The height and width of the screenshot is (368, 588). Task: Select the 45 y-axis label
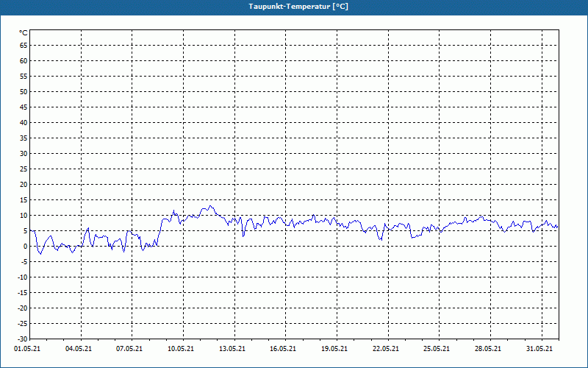(24, 107)
